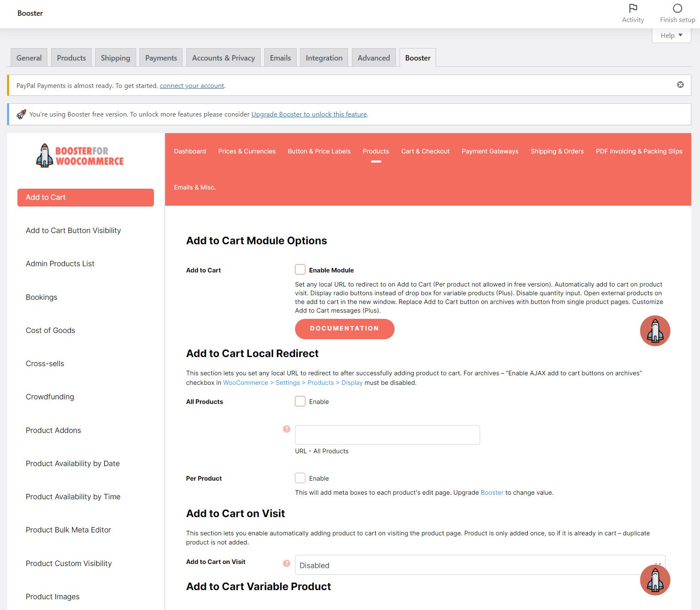Open Bookings module in sidebar

tap(41, 297)
